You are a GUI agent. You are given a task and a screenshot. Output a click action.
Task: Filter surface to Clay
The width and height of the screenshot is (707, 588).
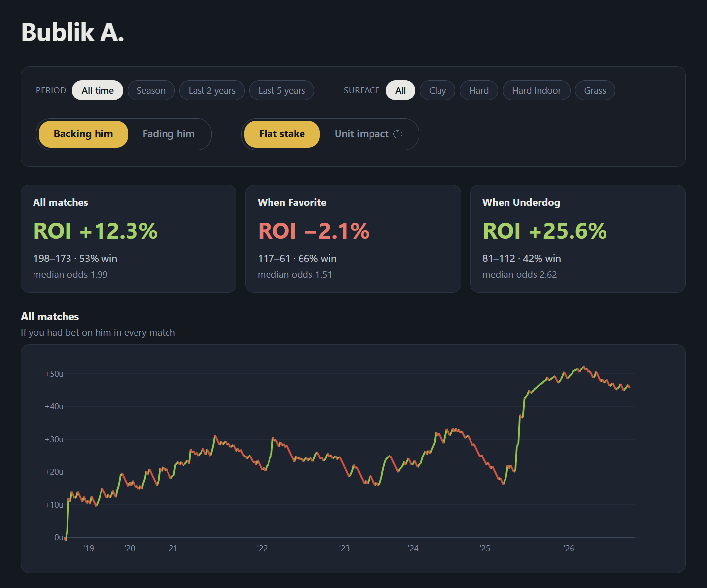pyautogui.click(x=438, y=90)
